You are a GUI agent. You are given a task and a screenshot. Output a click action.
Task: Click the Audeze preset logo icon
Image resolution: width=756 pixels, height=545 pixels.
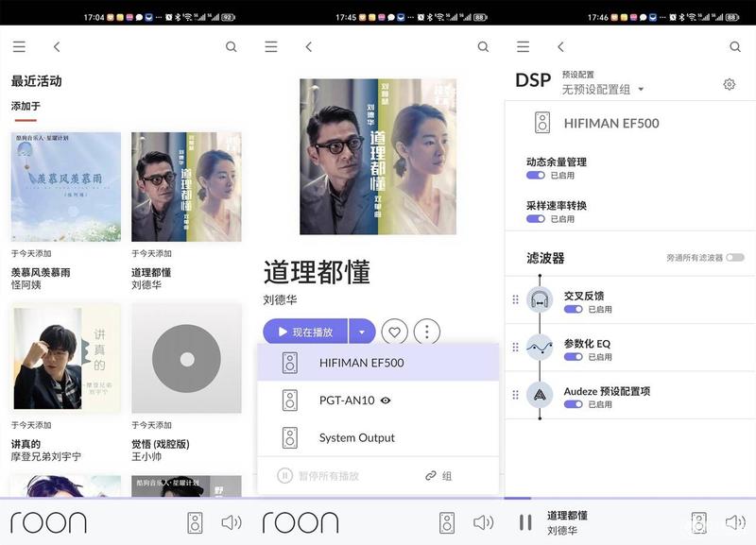(540, 395)
